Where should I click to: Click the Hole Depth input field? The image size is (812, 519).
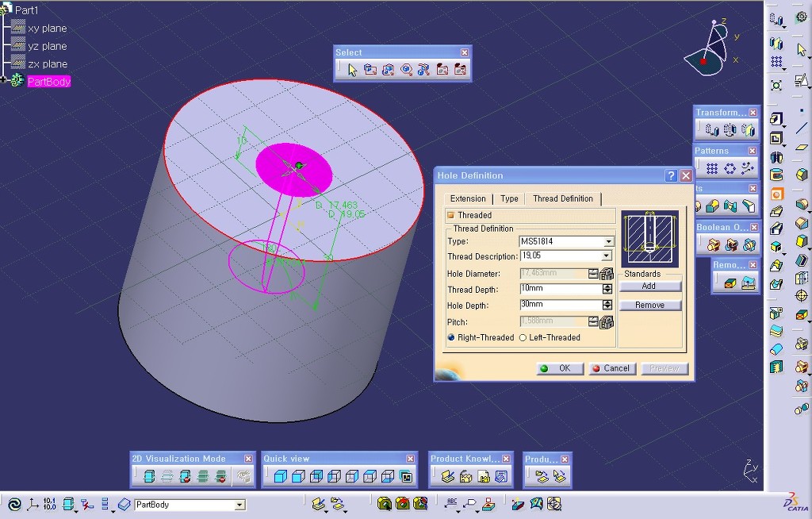560,306
